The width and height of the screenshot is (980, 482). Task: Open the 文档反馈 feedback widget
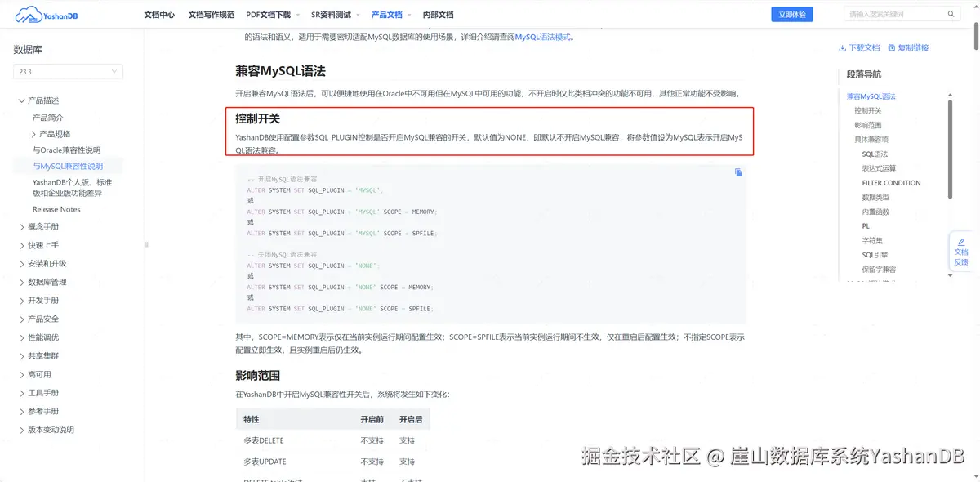961,252
